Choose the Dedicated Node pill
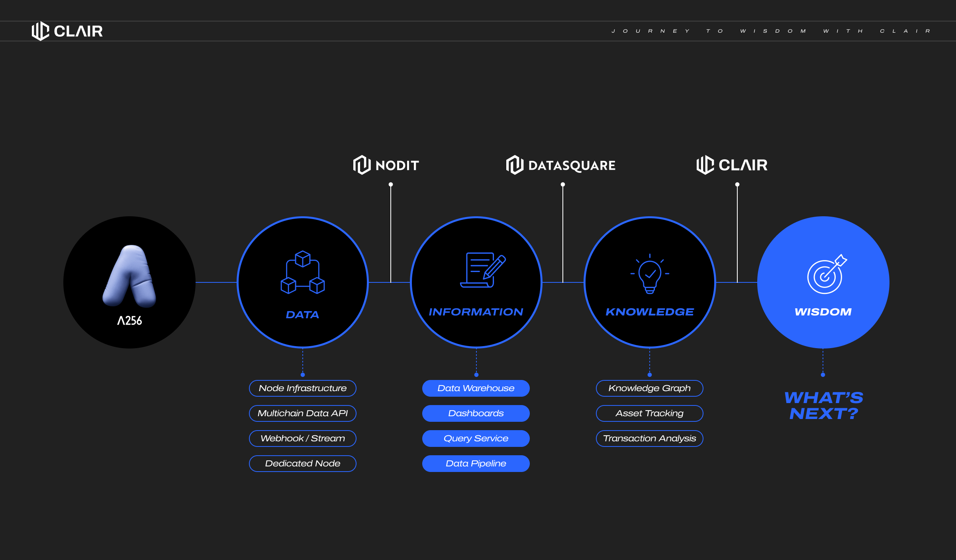The width and height of the screenshot is (956, 560). [x=303, y=464]
